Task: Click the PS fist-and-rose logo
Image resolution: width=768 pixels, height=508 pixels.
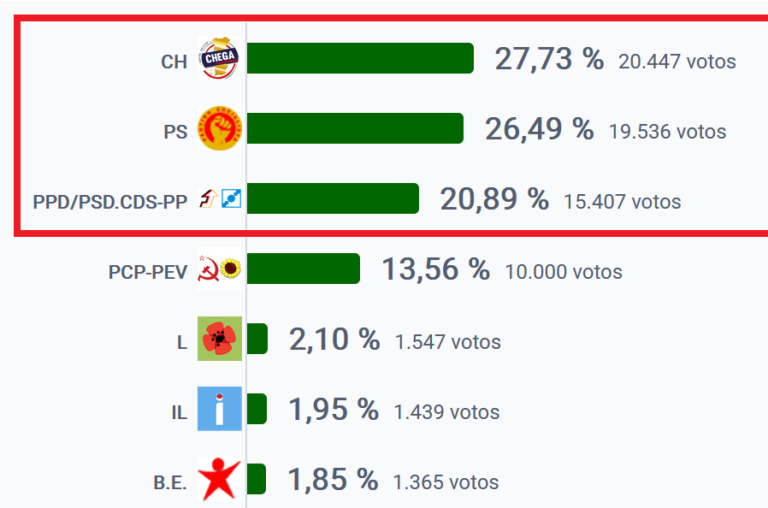Action: 220,129
